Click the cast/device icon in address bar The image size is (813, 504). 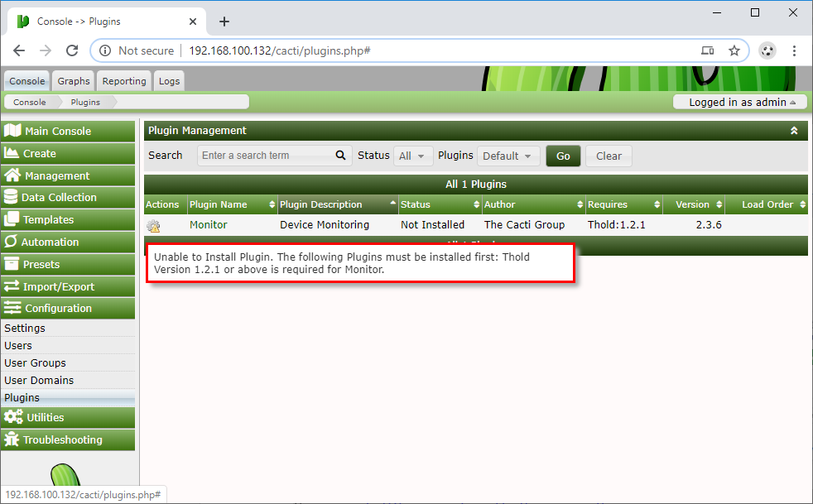707,50
